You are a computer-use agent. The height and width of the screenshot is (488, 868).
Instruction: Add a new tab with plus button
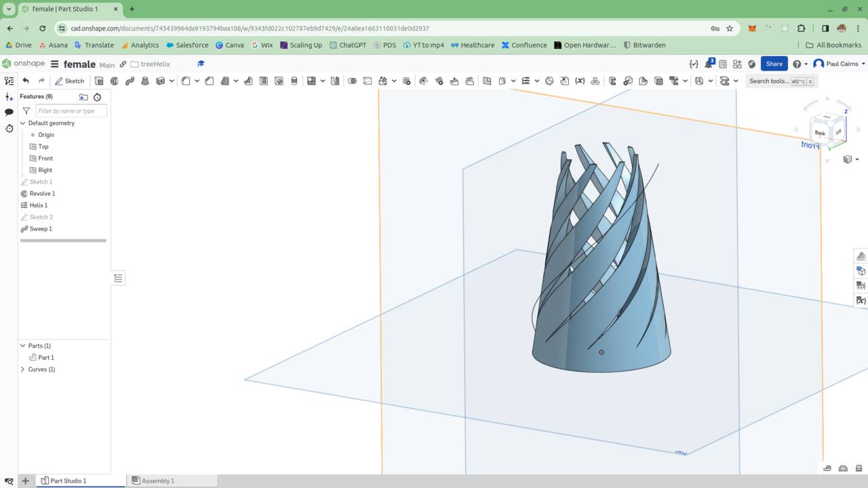click(x=25, y=481)
